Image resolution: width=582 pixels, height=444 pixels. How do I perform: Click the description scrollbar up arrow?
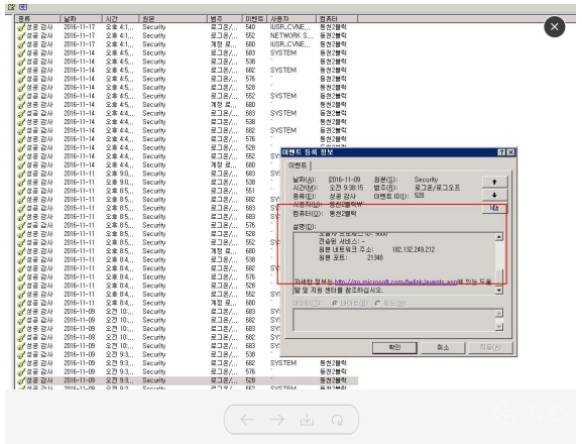tap(499, 237)
